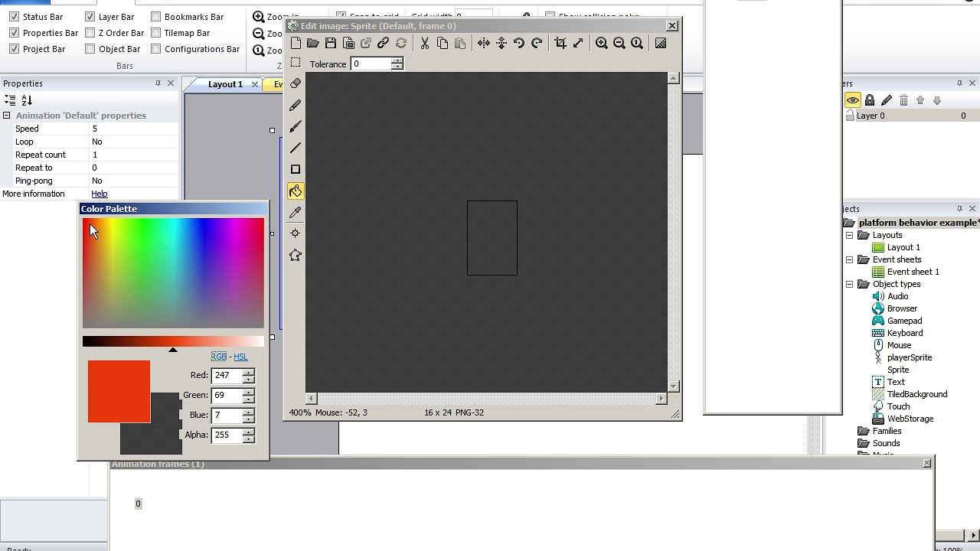Open the Help link in properties

click(100, 194)
